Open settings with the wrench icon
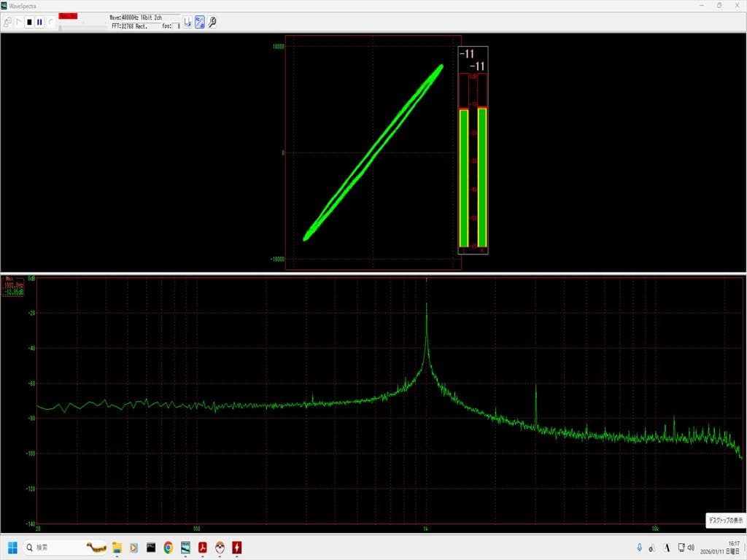 pos(212,22)
